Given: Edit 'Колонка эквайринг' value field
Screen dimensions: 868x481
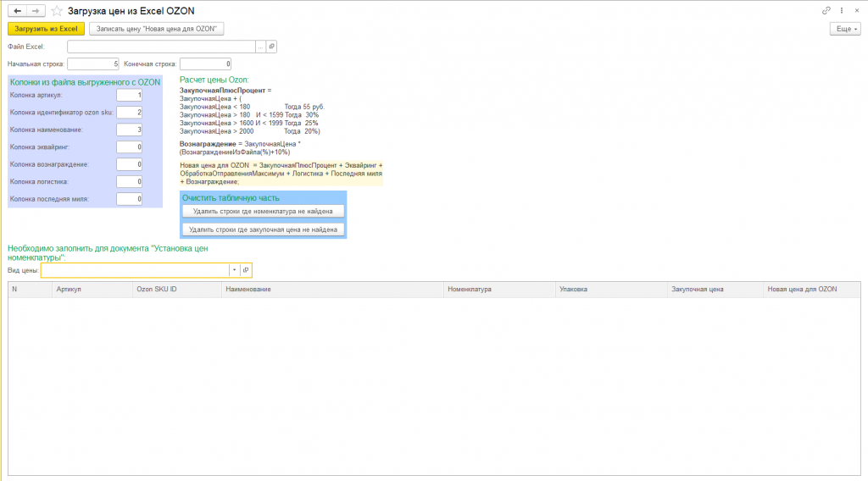Looking at the screenshot, I should pos(129,147).
